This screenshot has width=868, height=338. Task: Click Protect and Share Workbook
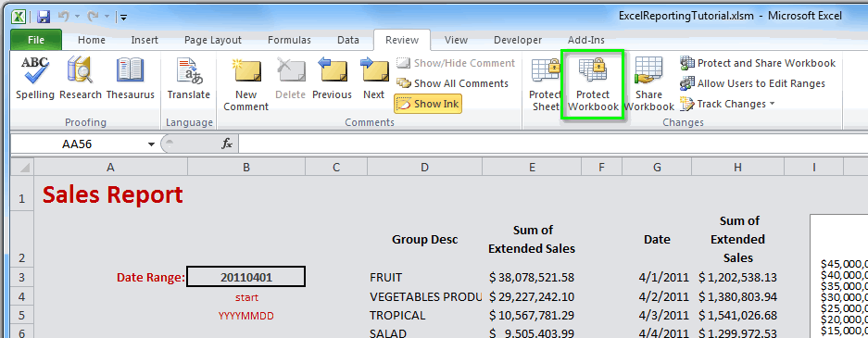pyautogui.click(x=758, y=63)
